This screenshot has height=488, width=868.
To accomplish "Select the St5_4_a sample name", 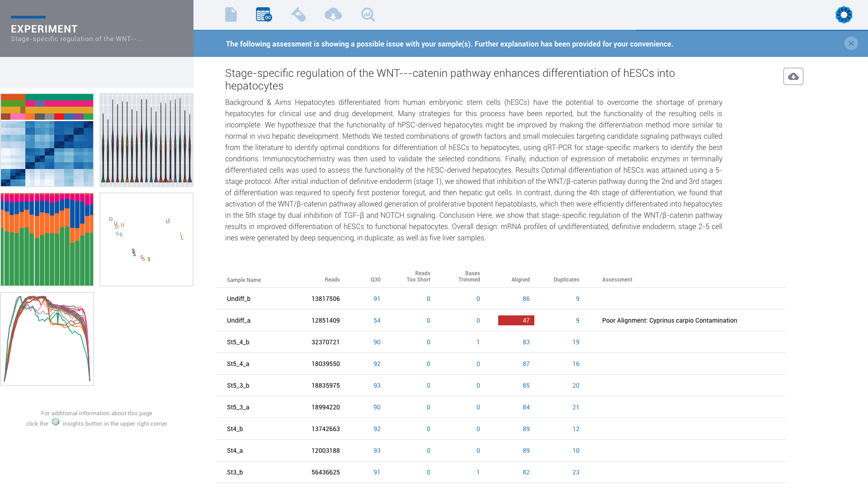I will click(x=238, y=364).
